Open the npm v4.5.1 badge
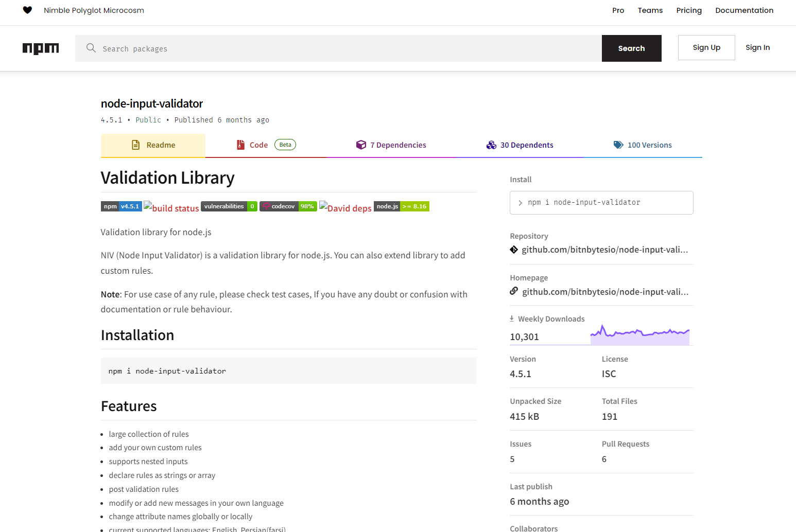This screenshot has width=796, height=532. click(x=122, y=206)
